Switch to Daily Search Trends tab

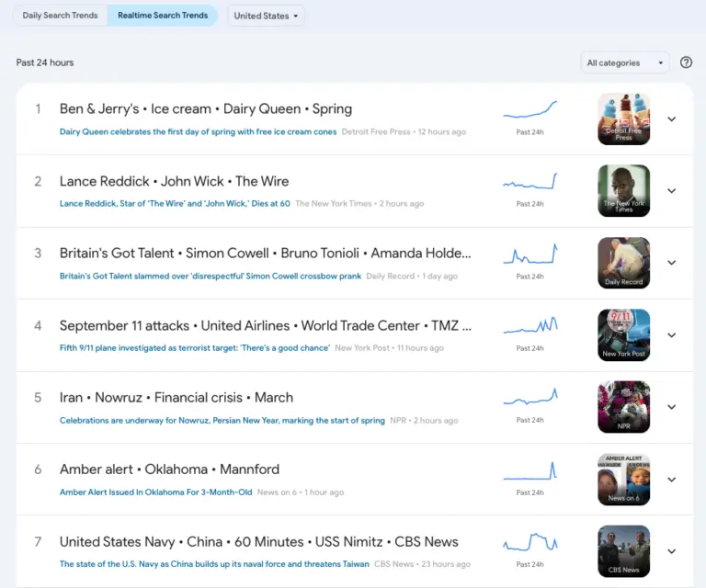tap(60, 16)
